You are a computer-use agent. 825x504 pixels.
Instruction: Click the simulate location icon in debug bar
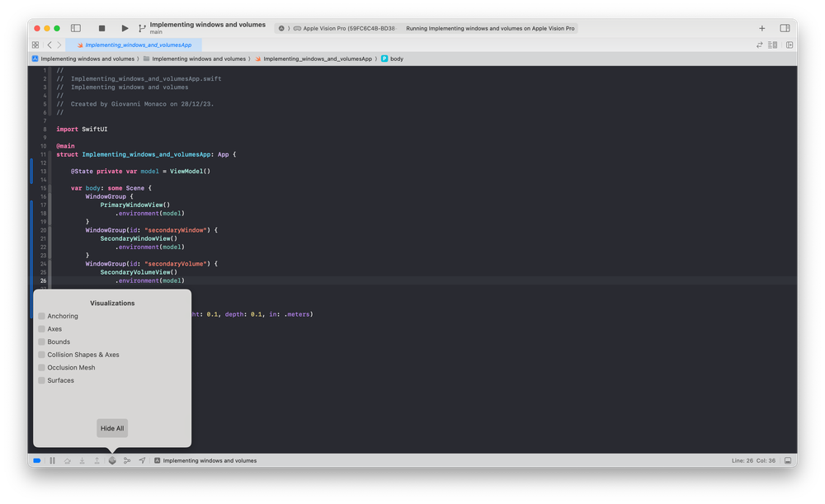coord(142,460)
